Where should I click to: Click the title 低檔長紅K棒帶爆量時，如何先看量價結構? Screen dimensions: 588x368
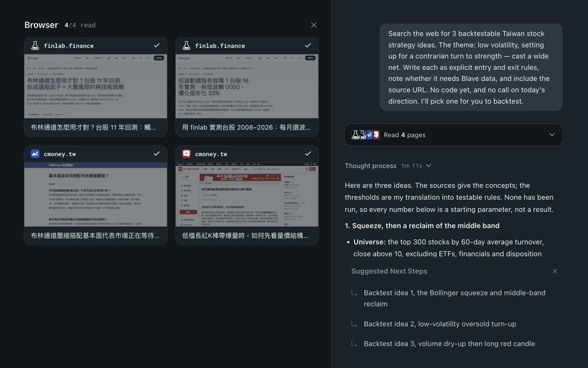pos(245,236)
